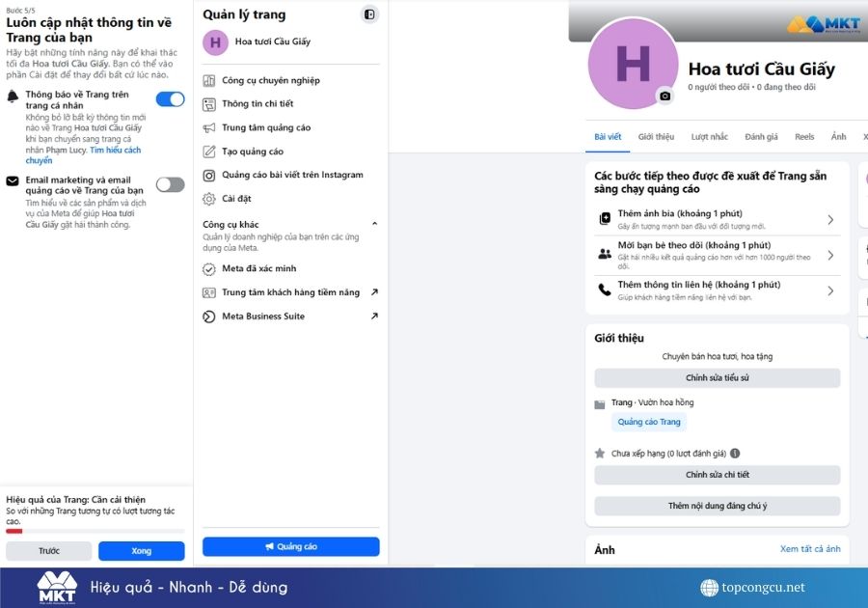Click Trang · Vườn hoa hồng category text
The height and width of the screenshot is (608, 868).
[x=652, y=402]
